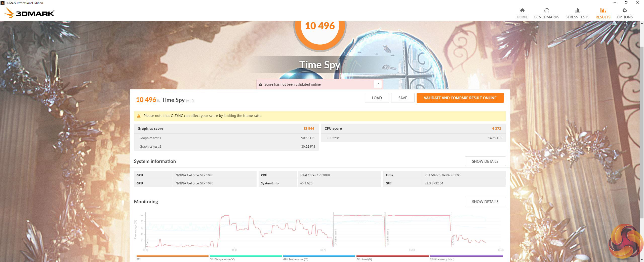644x262 pixels.
Task: Toggle the GPU Load legend series
Action: click(x=392, y=258)
